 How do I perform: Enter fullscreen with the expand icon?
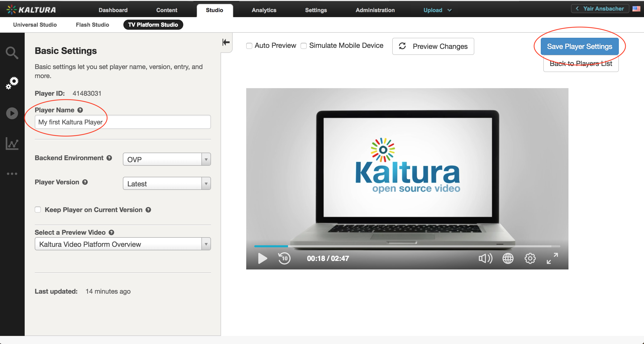[552, 258]
